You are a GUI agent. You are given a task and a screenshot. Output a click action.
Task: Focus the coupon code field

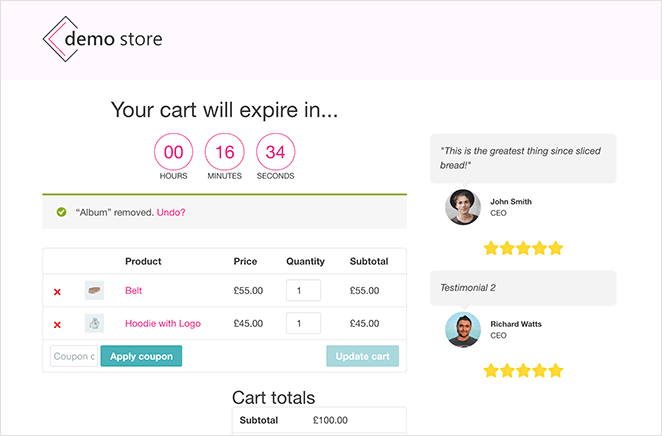(74, 356)
